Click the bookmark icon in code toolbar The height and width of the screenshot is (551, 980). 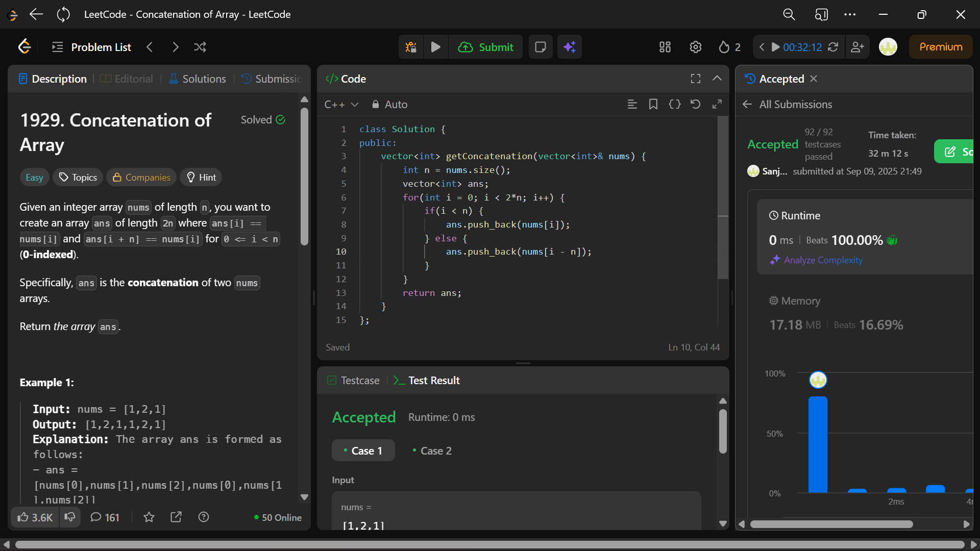[653, 104]
